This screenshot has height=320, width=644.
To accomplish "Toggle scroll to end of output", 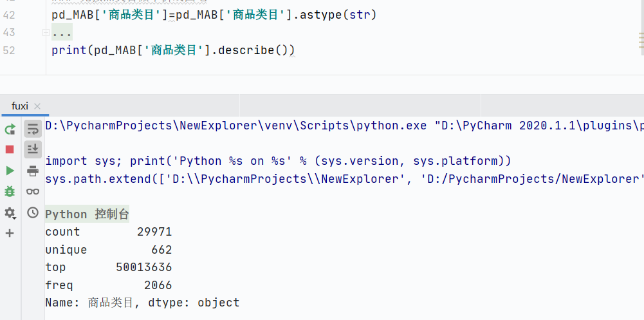I will tap(33, 149).
